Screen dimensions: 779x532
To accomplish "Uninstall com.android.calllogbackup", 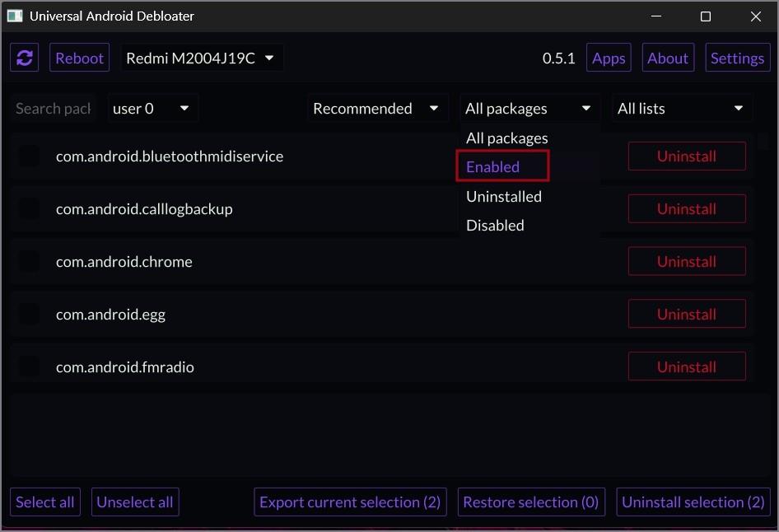I will [687, 208].
